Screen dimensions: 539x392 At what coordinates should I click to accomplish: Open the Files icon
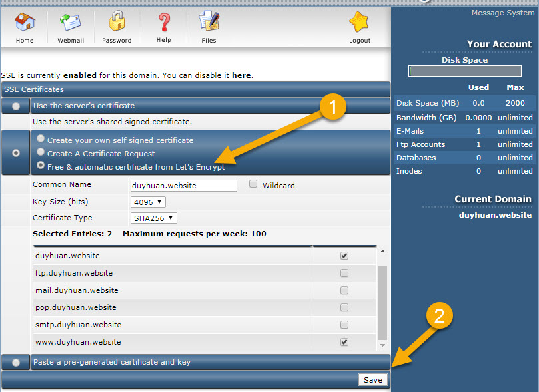coord(209,23)
